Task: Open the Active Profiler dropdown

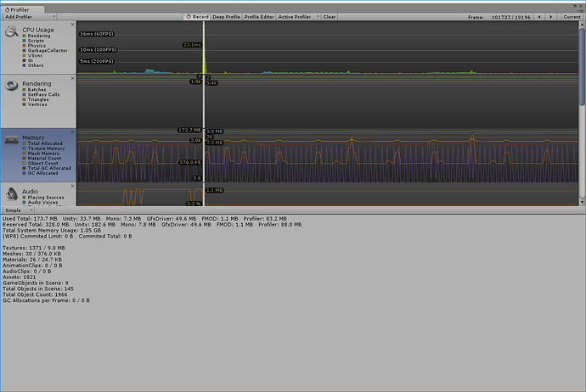Action: pos(298,17)
